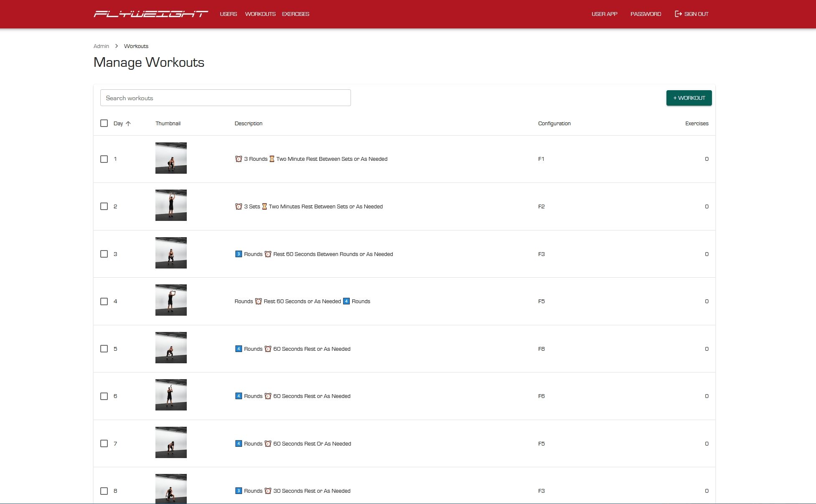Click the Description column header
Screen dimensions: 816x504
click(249, 124)
